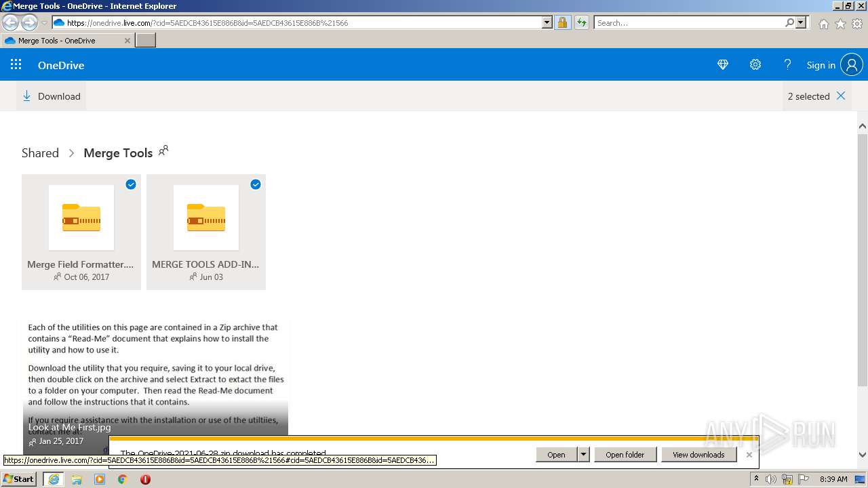Click the volume speaker tray icon
This screenshot has height=488, width=868.
point(771,479)
